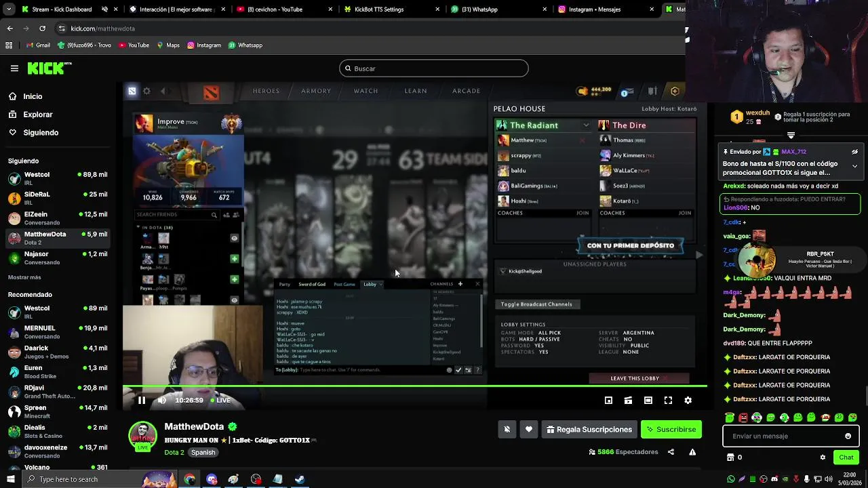Open Instagram bookmark
This screenshot has height=488, width=868.
pos(204,45)
